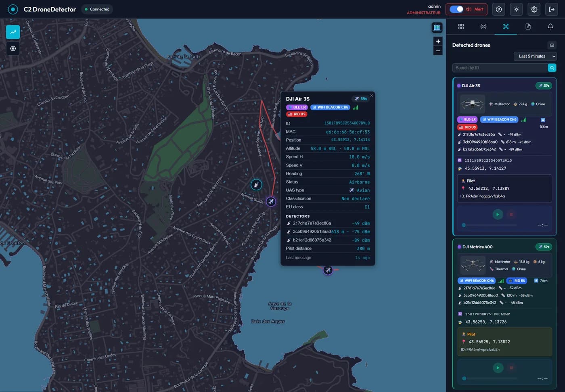Close the DJI Air 3S popup

[372, 96]
